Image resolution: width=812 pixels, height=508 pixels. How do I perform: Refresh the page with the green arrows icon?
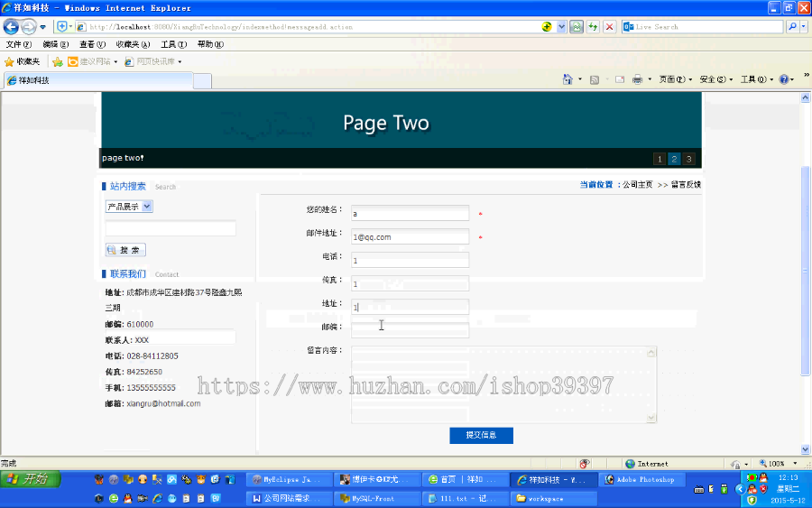593,27
